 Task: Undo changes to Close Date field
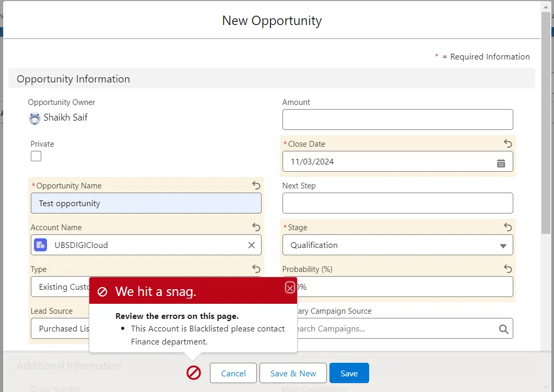(508, 144)
